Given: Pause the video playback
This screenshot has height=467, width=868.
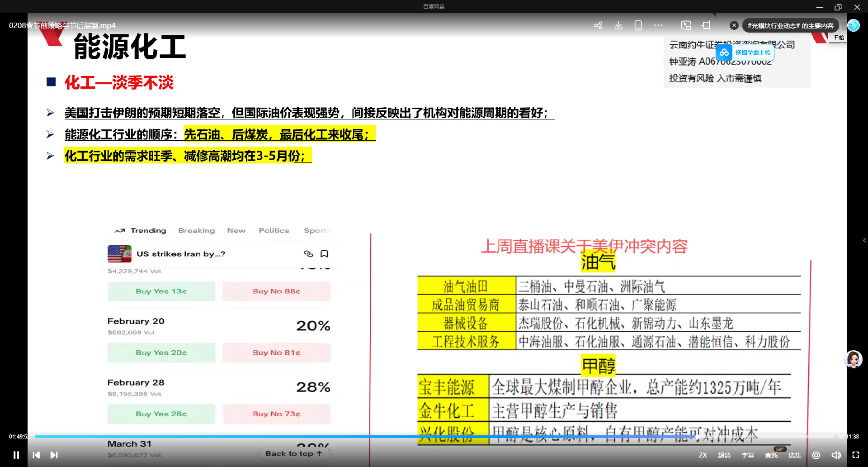Looking at the screenshot, I should (16, 455).
